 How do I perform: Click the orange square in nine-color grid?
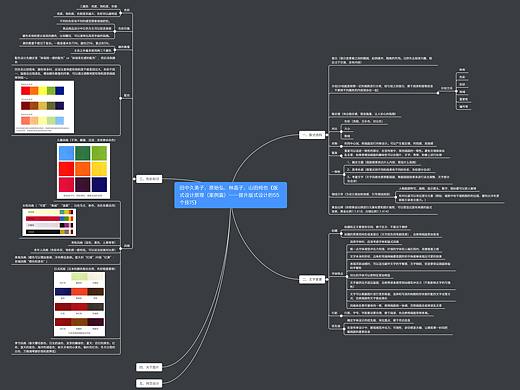(83, 169)
